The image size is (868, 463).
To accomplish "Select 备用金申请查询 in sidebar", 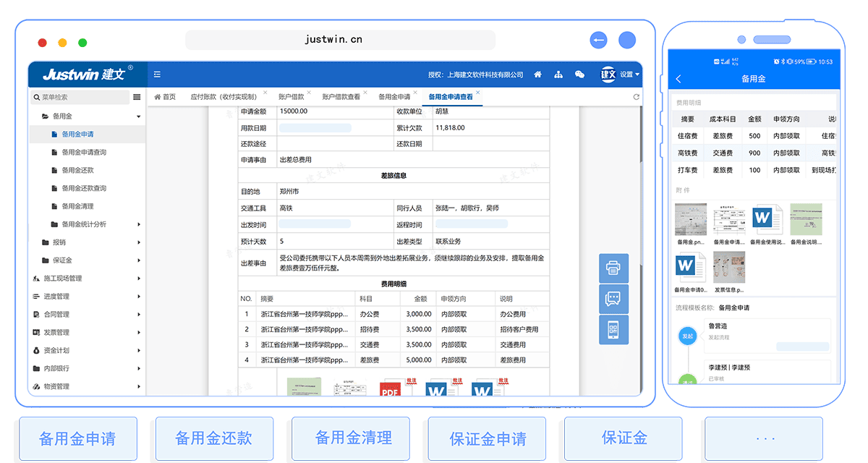I will point(84,152).
